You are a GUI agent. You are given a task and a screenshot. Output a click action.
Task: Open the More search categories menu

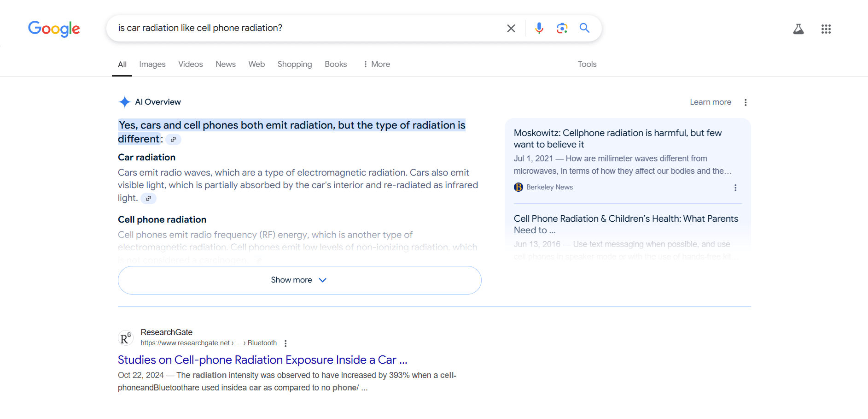(x=376, y=64)
